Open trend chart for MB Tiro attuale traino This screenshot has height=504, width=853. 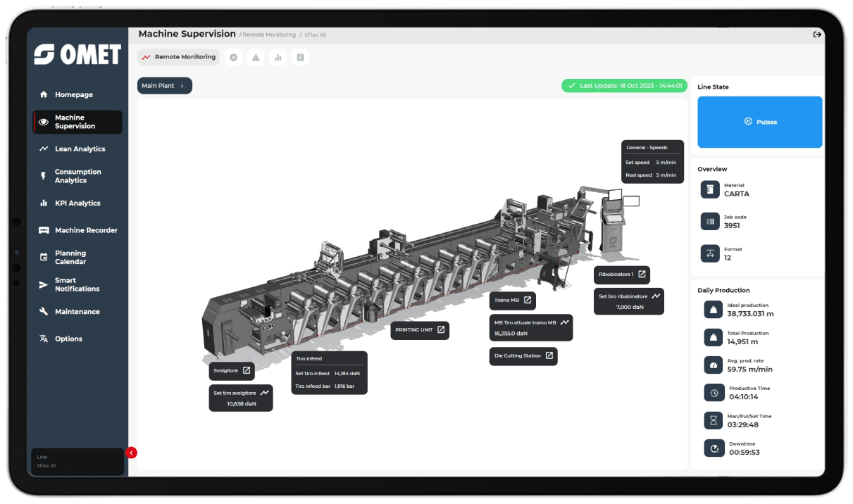coord(564,322)
